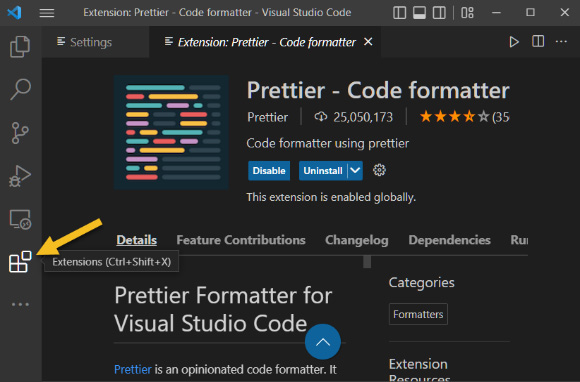
Task: Open the Search view icon
Action: click(x=20, y=89)
